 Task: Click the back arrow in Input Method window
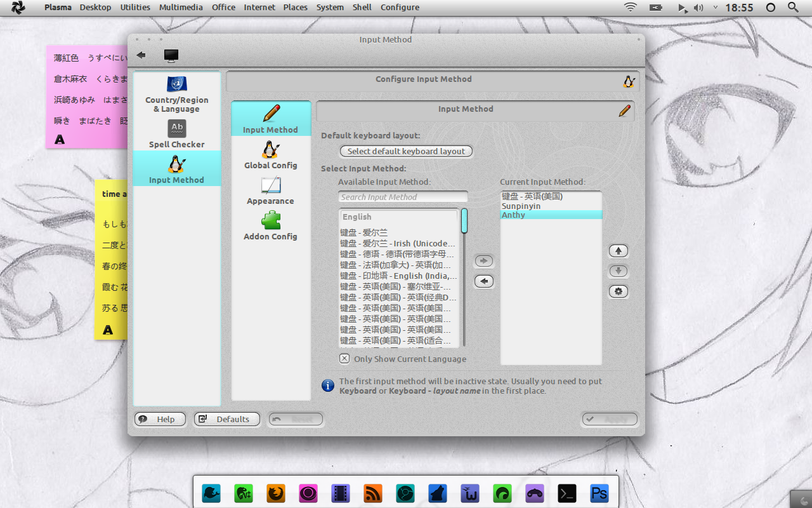tap(141, 55)
